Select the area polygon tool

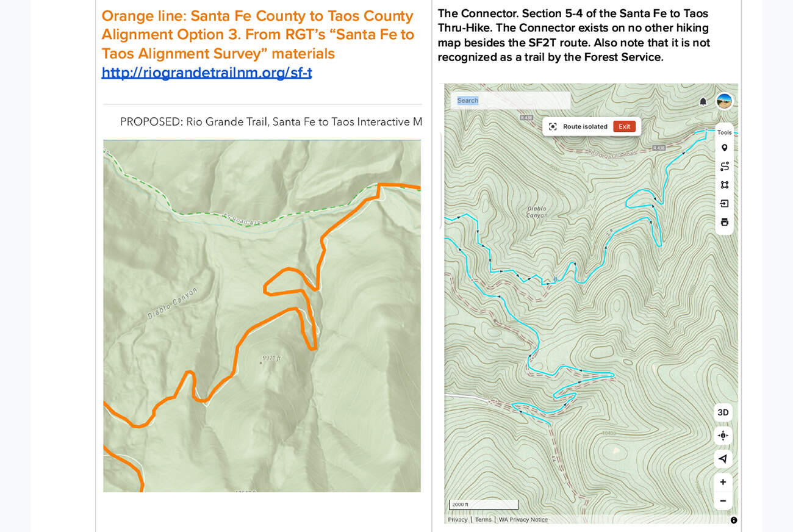click(x=724, y=185)
